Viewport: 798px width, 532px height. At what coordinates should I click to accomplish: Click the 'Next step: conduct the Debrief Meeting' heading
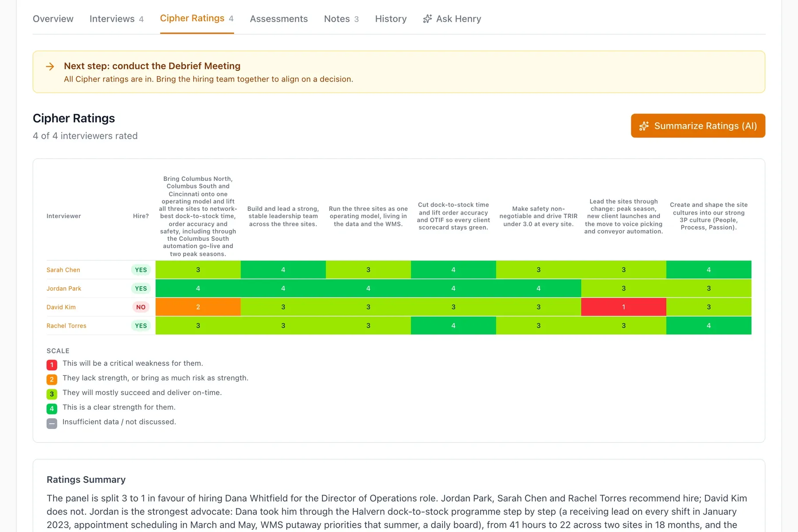tap(152, 66)
